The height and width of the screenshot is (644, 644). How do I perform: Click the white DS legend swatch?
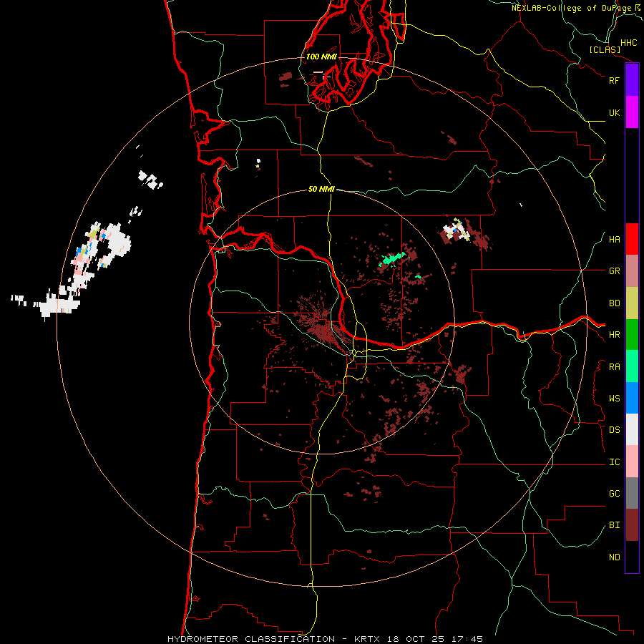(632, 429)
